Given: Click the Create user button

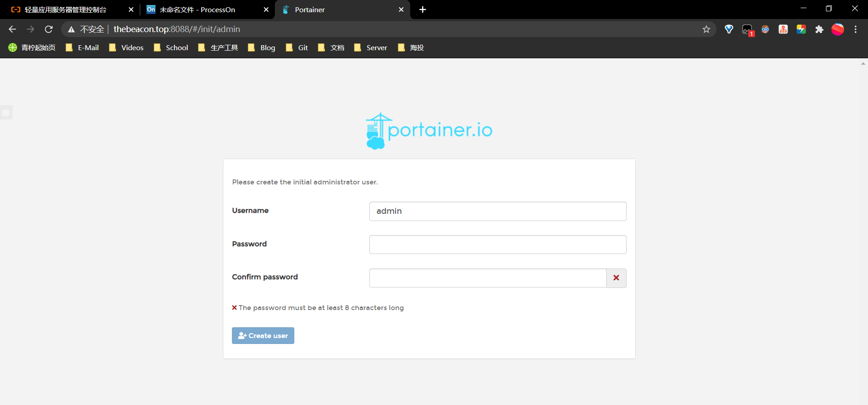Looking at the screenshot, I should 263,335.
